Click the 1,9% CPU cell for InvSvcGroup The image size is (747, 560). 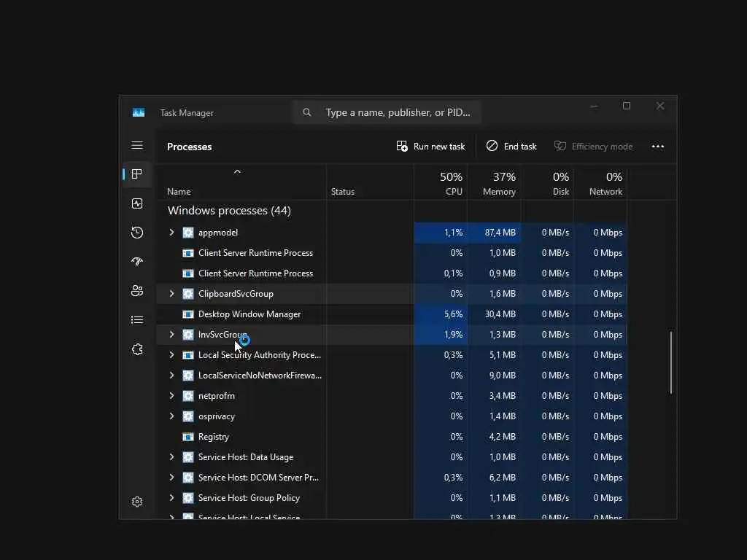pyautogui.click(x=441, y=335)
